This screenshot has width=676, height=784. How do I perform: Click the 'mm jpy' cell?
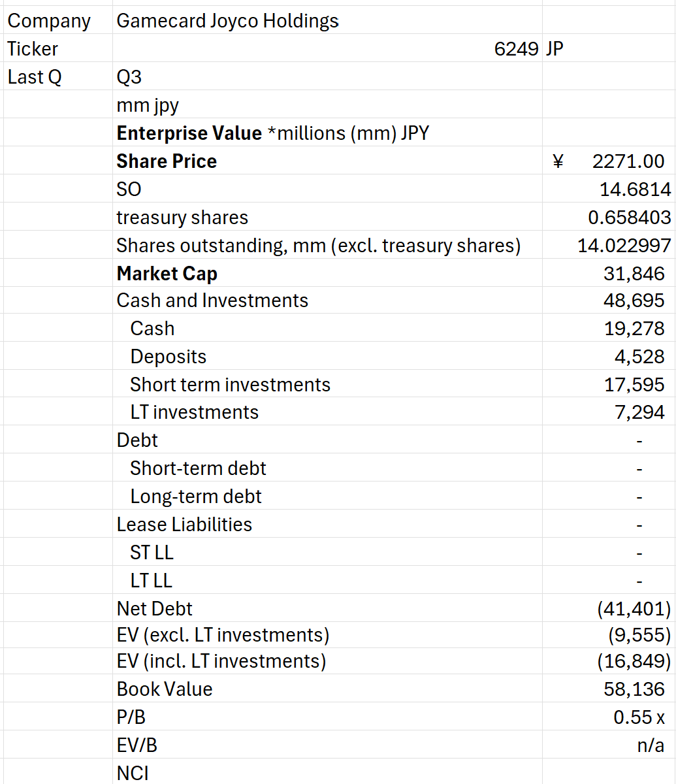pos(148,105)
